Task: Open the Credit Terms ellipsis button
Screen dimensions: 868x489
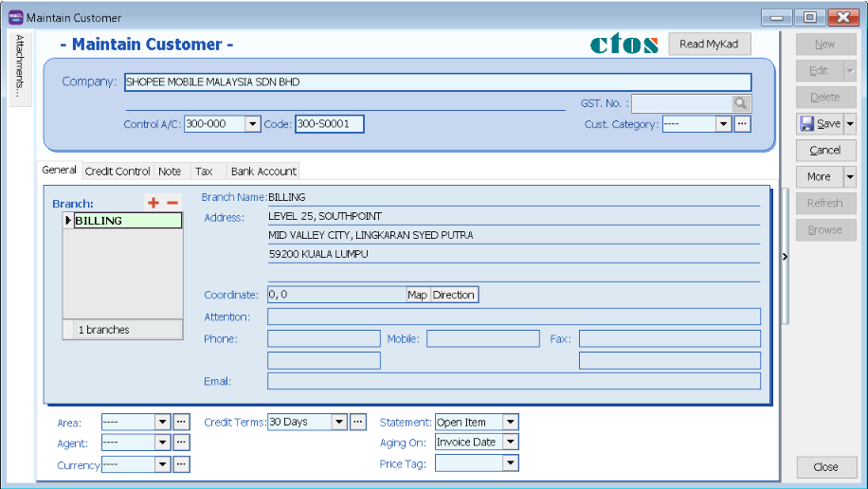Action: click(358, 423)
